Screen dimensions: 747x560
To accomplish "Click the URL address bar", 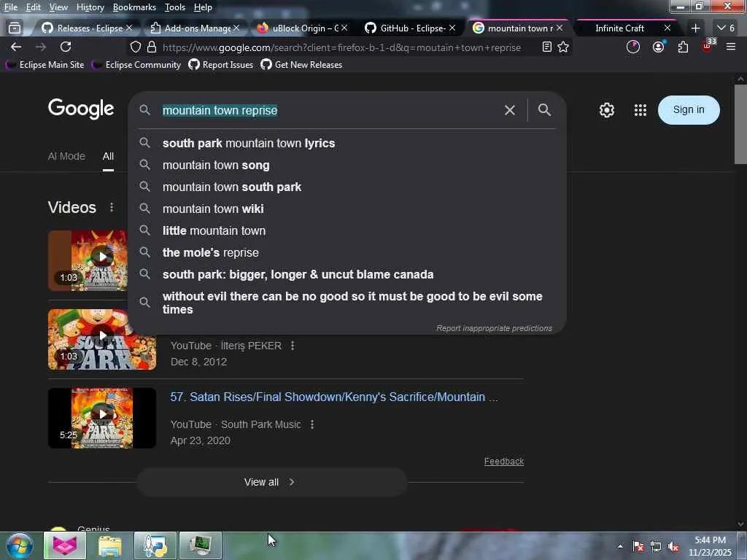I will coord(341,47).
